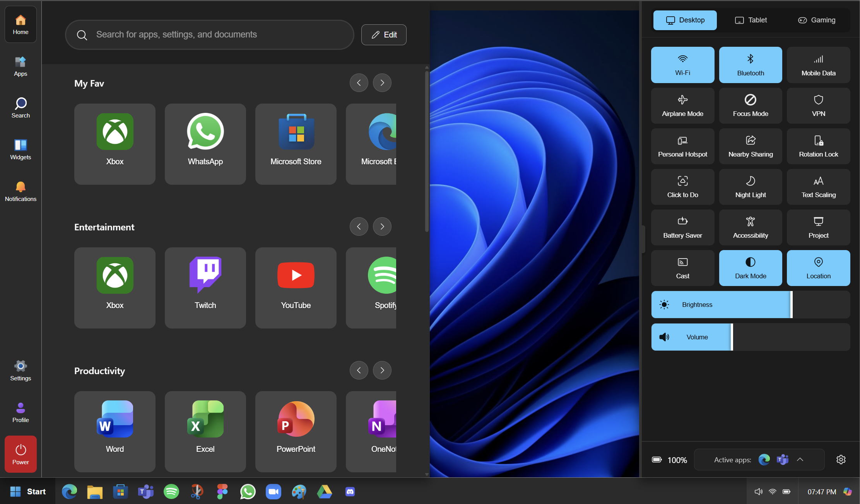Open quick settings gear icon
The image size is (860, 504).
[841, 460]
